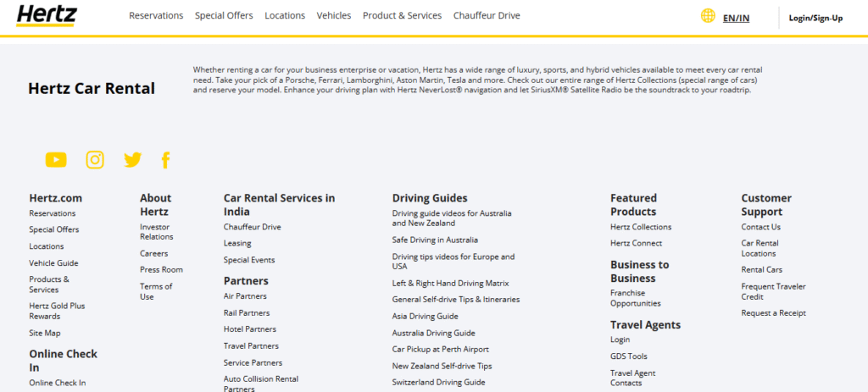Open Special Offers in top navigation

click(224, 15)
